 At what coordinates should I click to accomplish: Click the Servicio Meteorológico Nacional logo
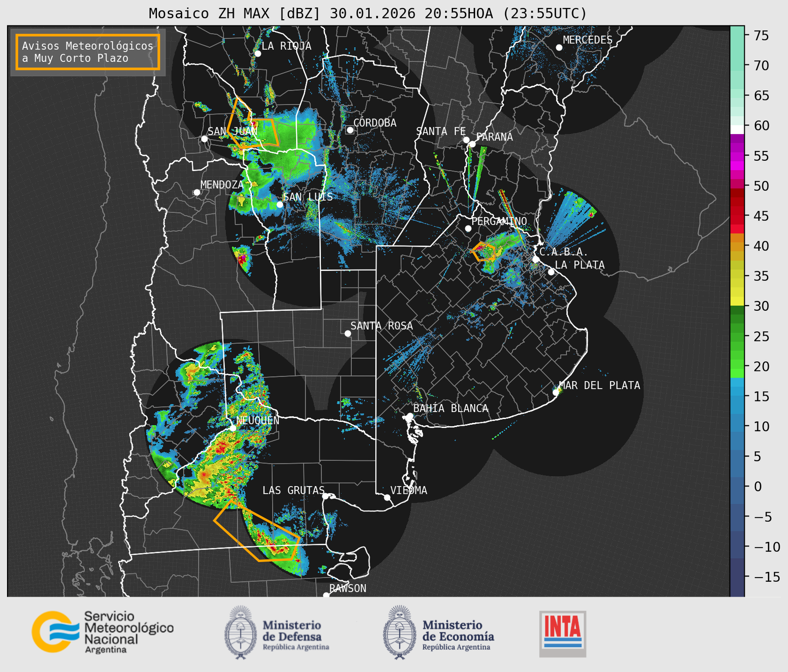[103, 632]
